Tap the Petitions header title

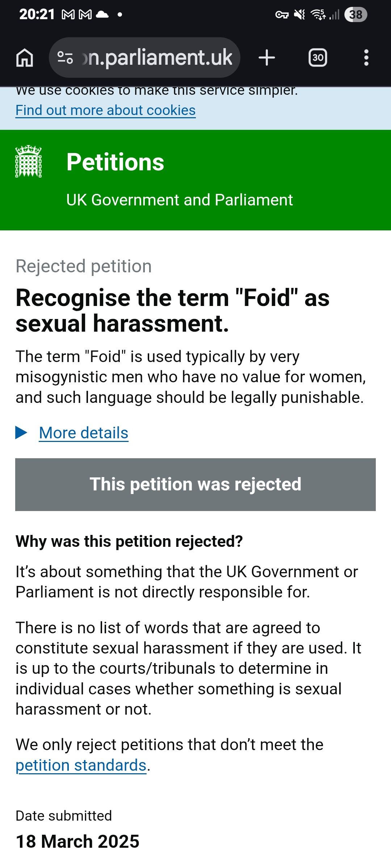(x=115, y=162)
